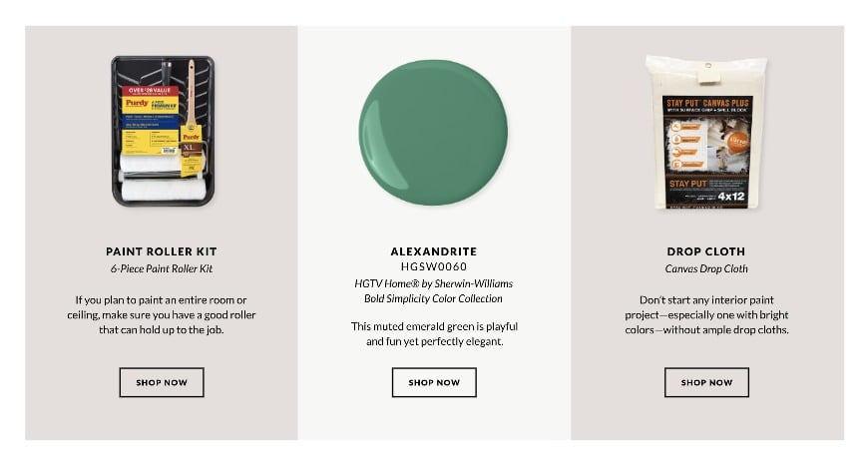
Task: Click the HGSW0060 color code
Action: pyautogui.click(x=434, y=266)
